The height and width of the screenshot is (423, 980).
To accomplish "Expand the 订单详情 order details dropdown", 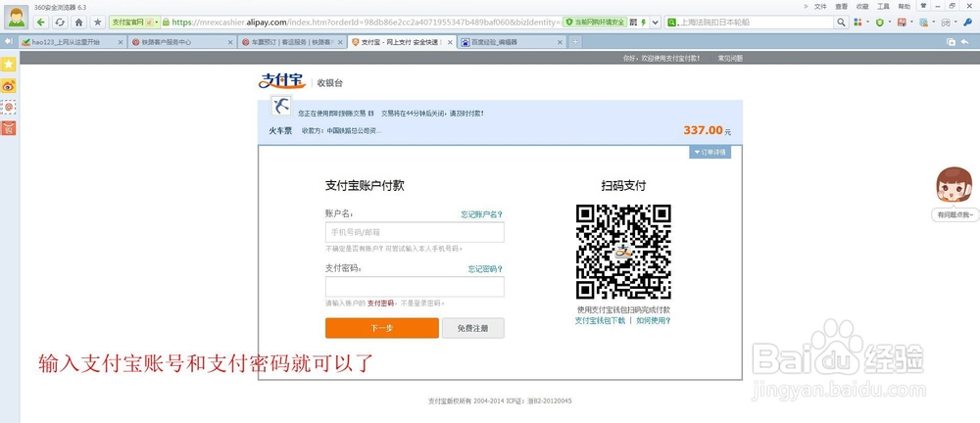I will point(710,153).
